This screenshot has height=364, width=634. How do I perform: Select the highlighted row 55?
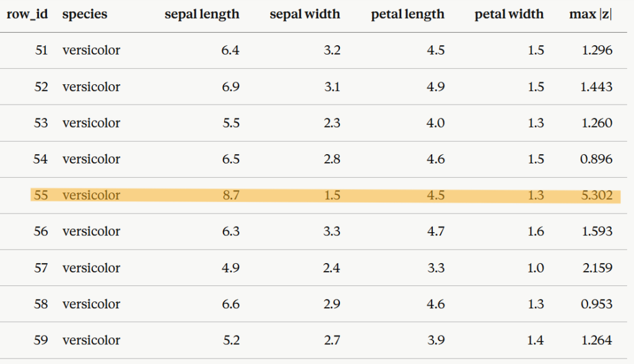(x=326, y=196)
